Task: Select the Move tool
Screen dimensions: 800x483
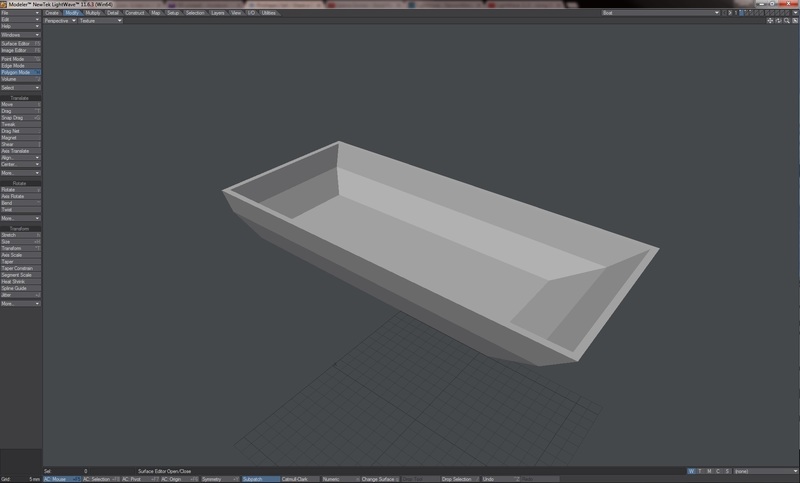Action: click(20, 104)
